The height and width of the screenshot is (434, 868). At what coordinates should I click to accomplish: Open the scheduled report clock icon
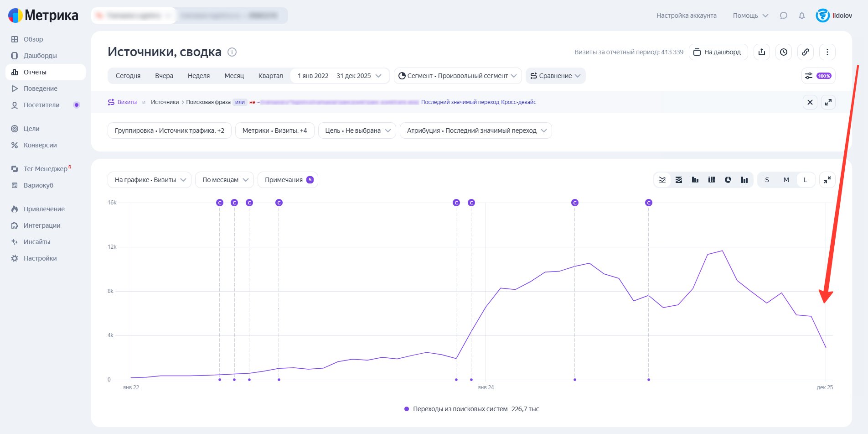pos(784,52)
